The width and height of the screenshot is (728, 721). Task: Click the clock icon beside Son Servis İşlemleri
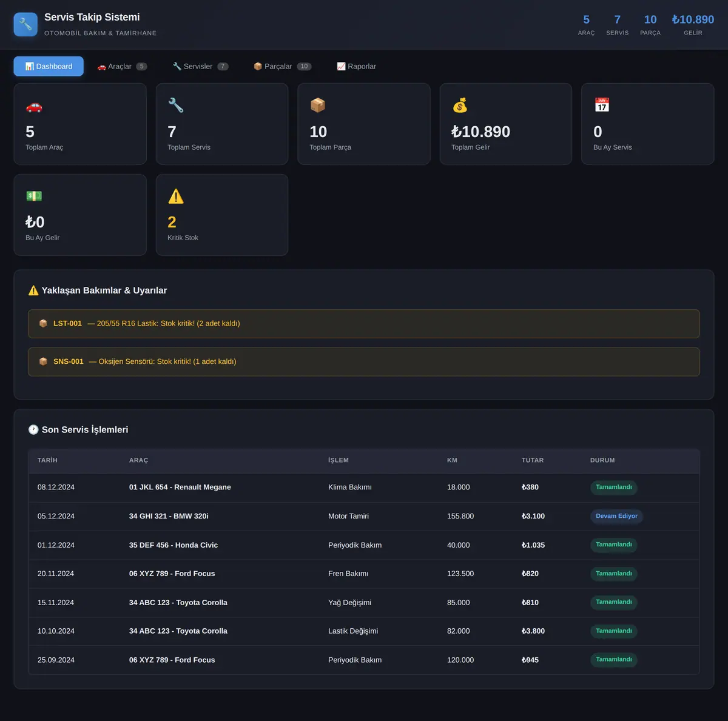tap(33, 429)
